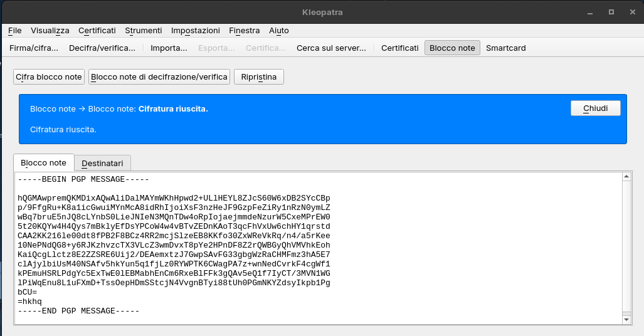
Task: Click the Ripristina button
Action: 259,76
